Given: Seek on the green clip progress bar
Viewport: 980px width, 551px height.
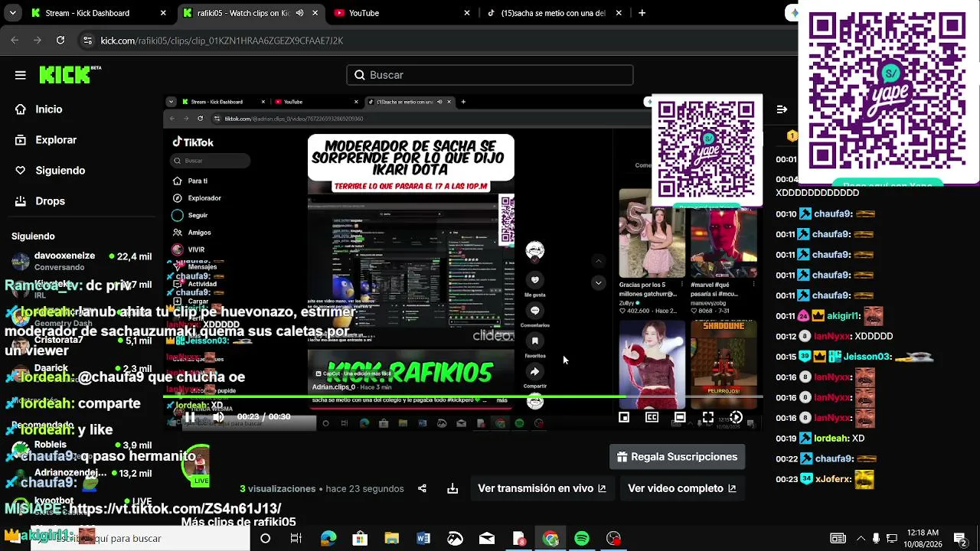Looking at the screenshot, I should click(463, 398).
